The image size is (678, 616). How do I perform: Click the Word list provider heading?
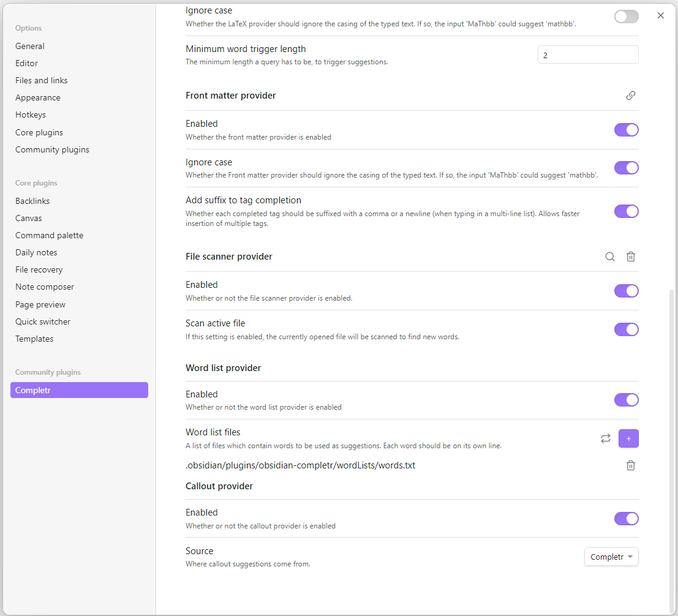pyautogui.click(x=223, y=368)
